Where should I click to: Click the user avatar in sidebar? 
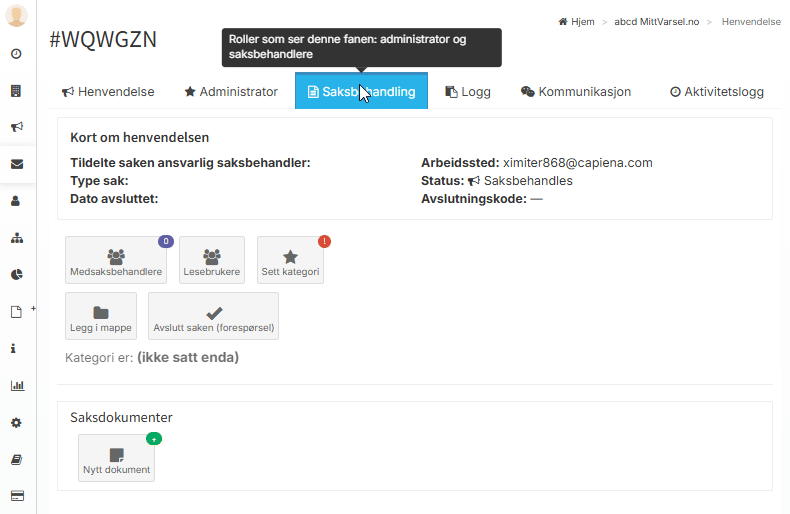pos(16,16)
